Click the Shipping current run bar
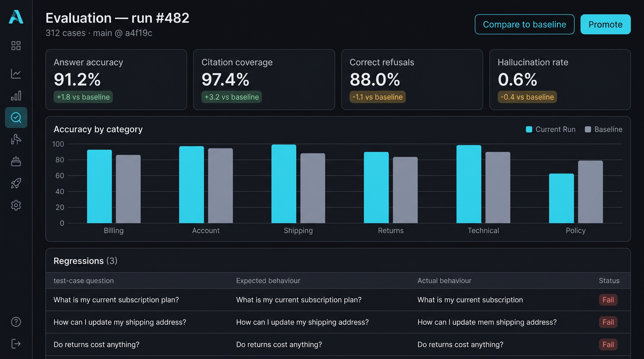 pyautogui.click(x=284, y=184)
